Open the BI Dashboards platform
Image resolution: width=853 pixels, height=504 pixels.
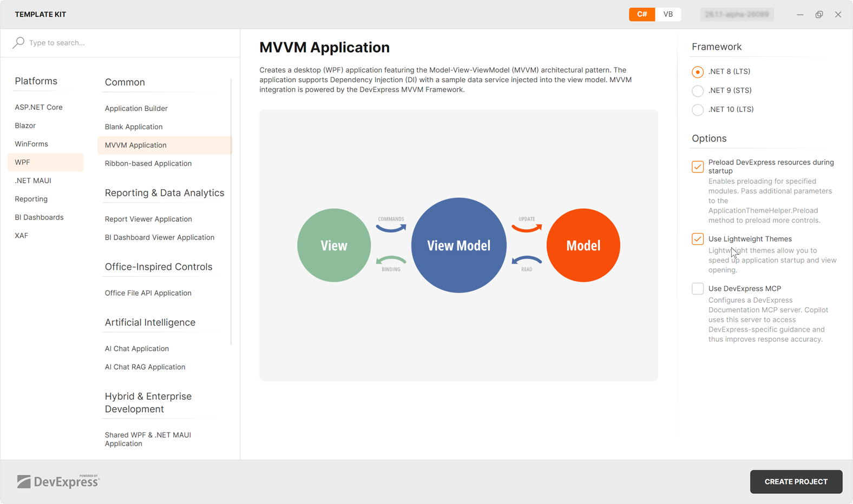[45, 217]
